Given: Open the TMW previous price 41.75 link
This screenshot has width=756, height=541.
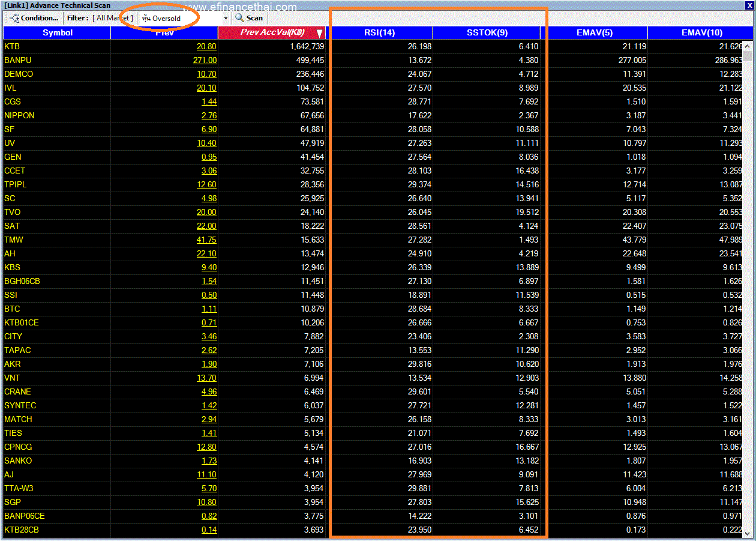Looking at the screenshot, I should pos(206,240).
